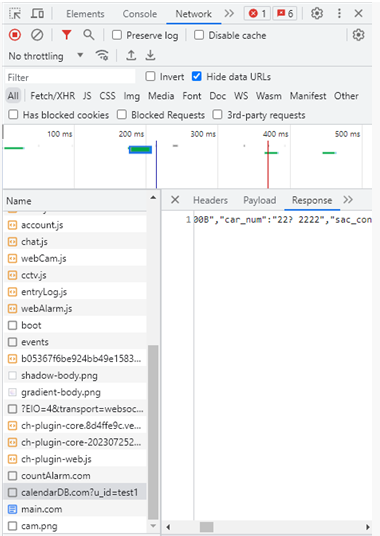
Task: Filter requests by Media
Action: point(161,96)
